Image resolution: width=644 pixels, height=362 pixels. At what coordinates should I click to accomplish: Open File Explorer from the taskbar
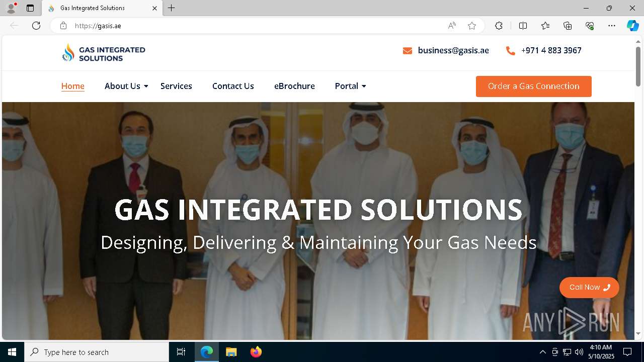(x=231, y=352)
